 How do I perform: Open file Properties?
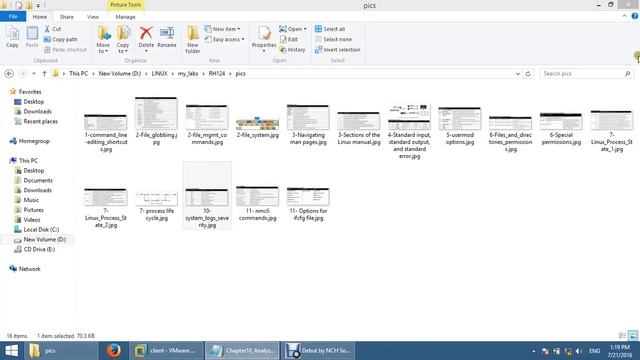click(264, 39)
